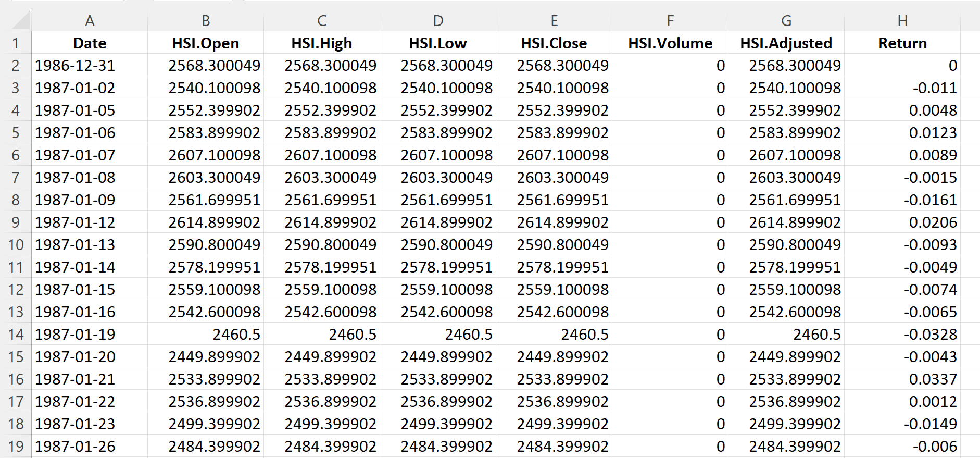Click the HSI.Adjusted header cell
Viewport: 980px width, 458px height.
point(786,43)
